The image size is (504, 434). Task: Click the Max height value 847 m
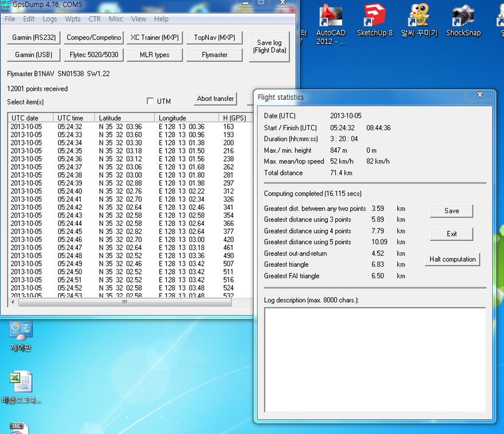(x=339, y=150)
